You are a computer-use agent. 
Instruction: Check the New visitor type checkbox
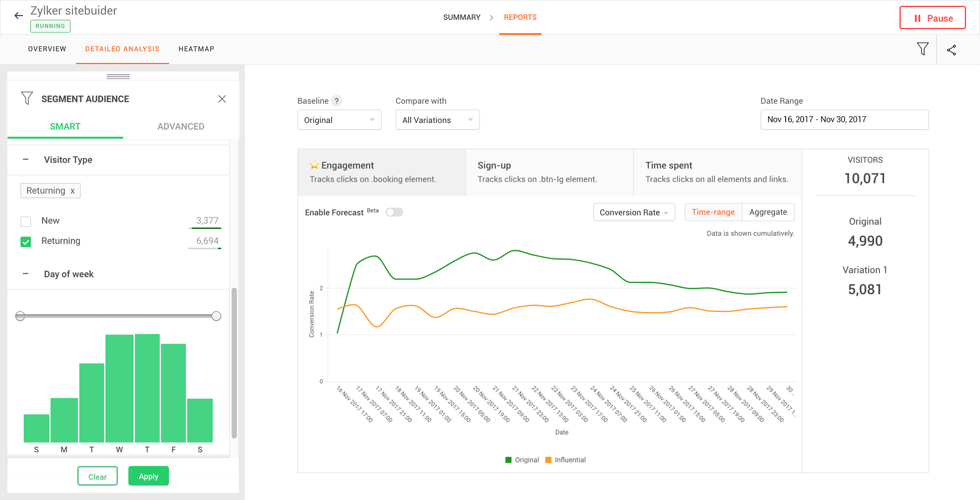pyautogui.click(x=26, y=221)
